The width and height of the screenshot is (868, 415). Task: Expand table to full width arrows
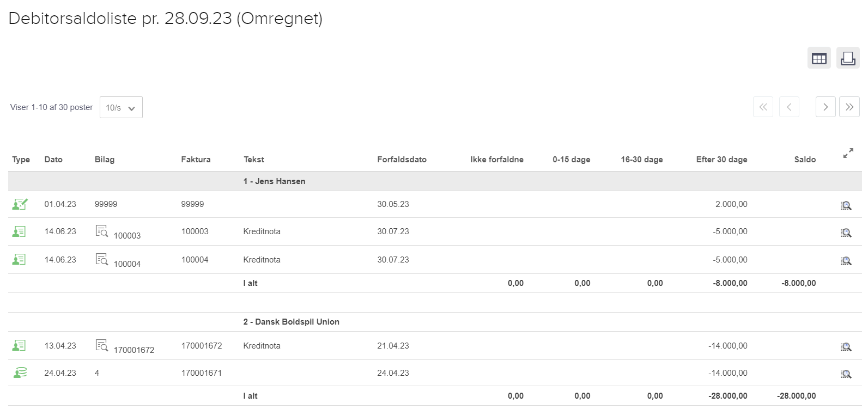848,154
